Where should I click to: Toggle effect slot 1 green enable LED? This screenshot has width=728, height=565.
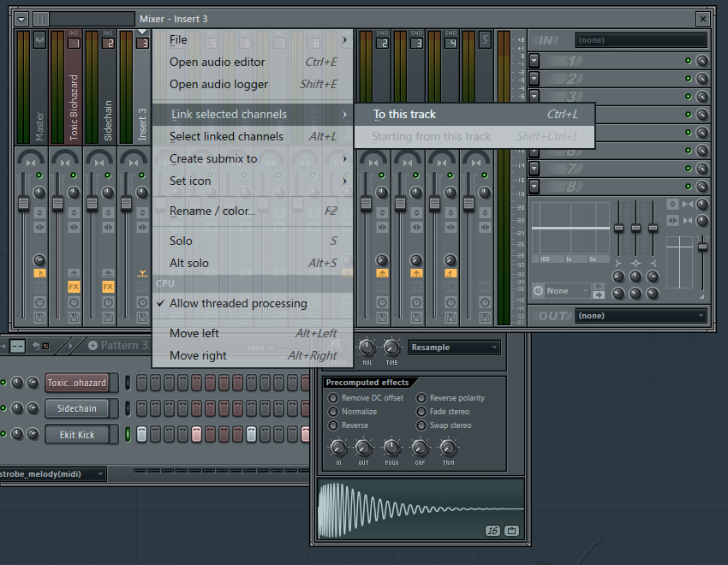click(x=688, y=61)
